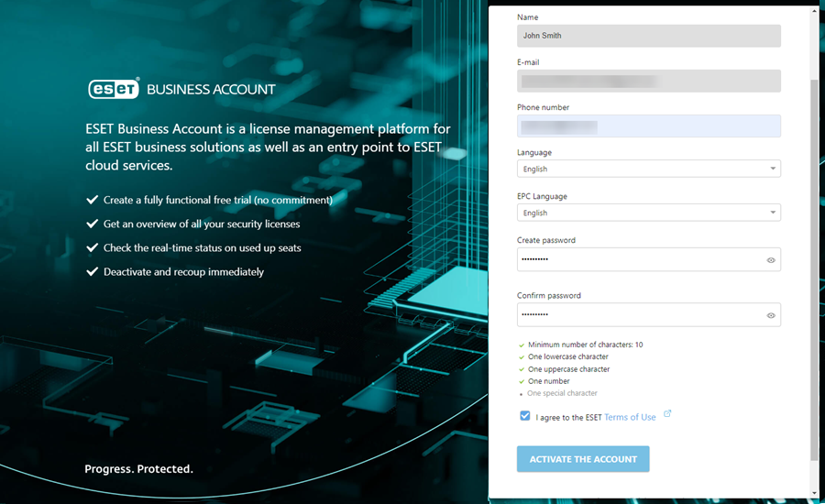Viewport: 825px width, 504px height.
Task: Click the Create password field
Action: tap(649, 259)
